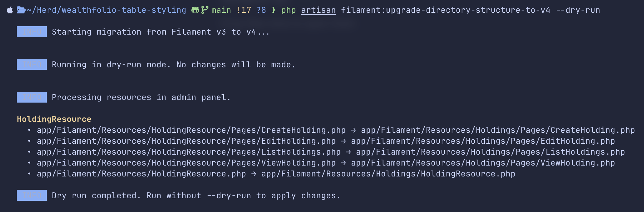Click the ?8 untracked files indicator
The height and width of the screenshot is (212, 644).
[261, 10]
